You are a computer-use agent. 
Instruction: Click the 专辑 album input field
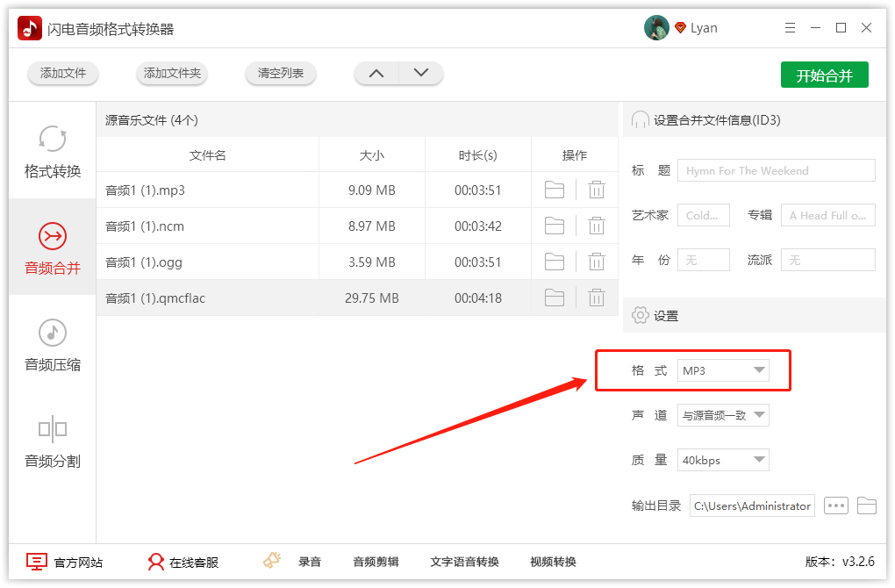828,215
